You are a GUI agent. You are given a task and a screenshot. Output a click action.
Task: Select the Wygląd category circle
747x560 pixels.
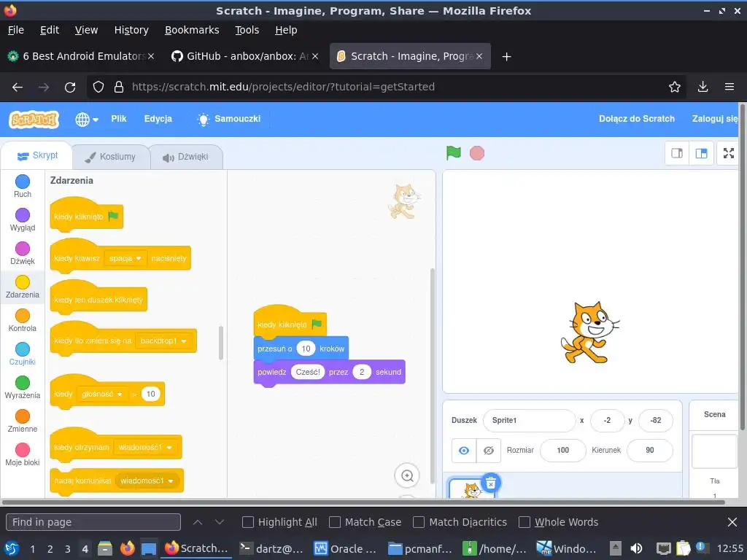pos(23,215)
